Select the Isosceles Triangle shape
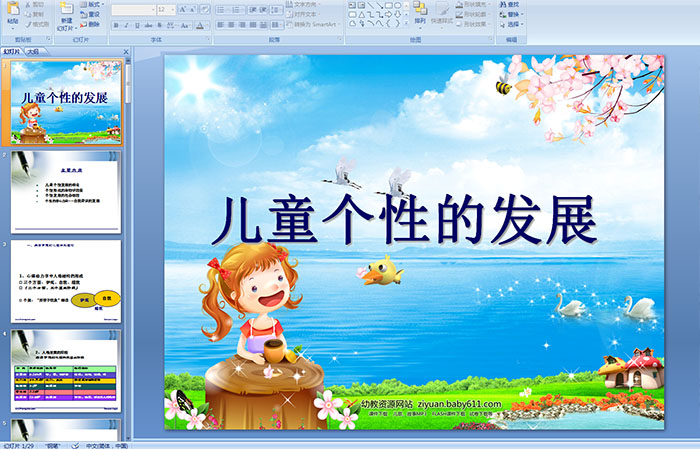This screenshot has height=449, width=700. [x=362, y=15]
